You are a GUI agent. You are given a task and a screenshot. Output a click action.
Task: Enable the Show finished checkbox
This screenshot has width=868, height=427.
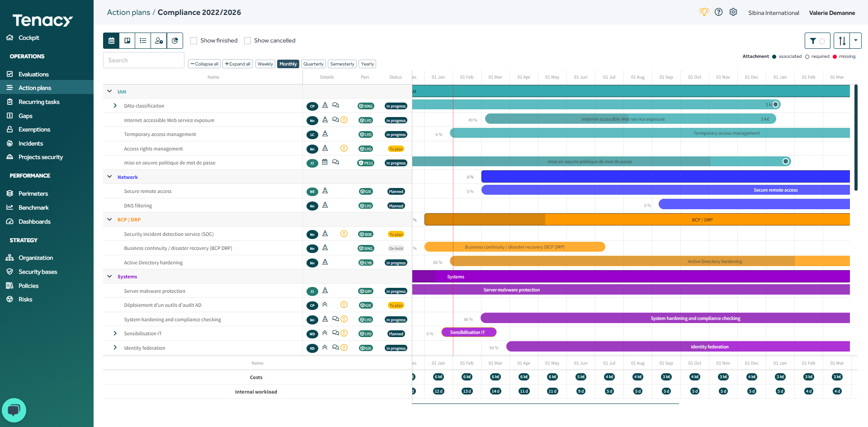coord(193,40)
